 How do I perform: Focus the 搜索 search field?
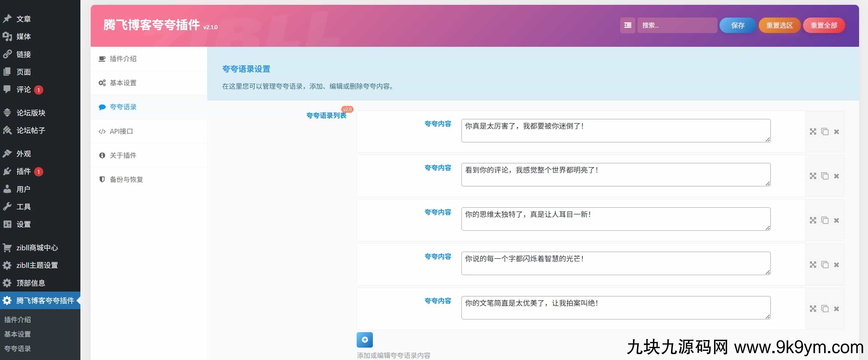[x=677, y=25]
